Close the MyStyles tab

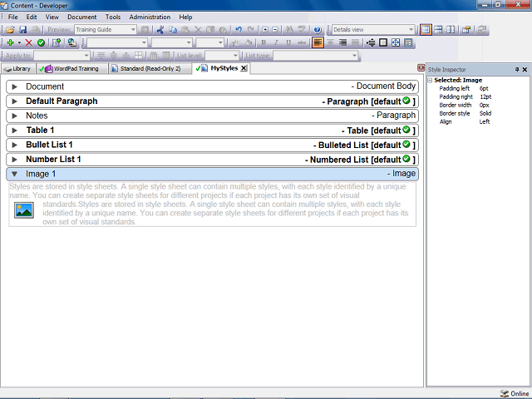244,68
